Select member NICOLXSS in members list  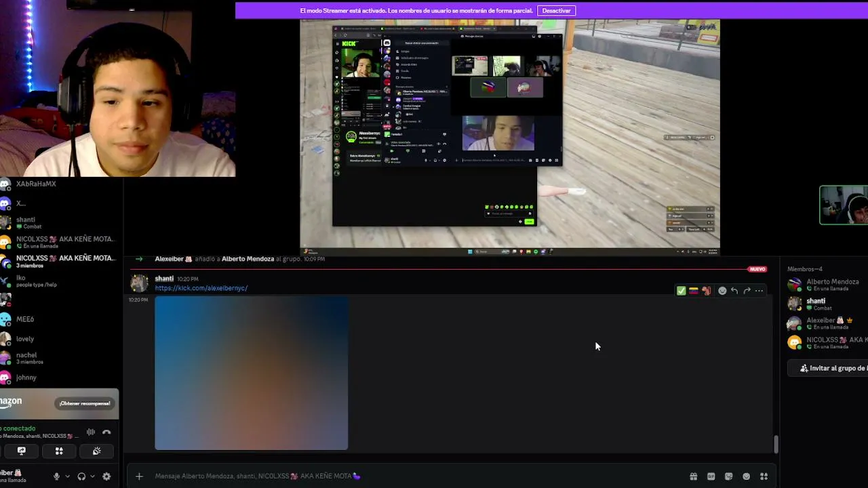(x=827, y=343)
